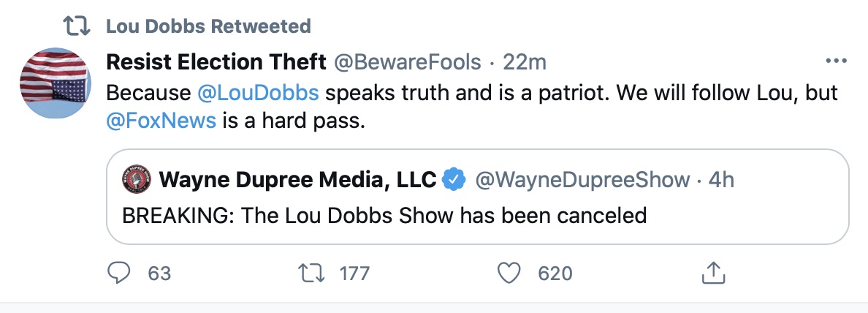Open the quoted tweet's BREAKING text
868x313 pixels.
point(384,216)
